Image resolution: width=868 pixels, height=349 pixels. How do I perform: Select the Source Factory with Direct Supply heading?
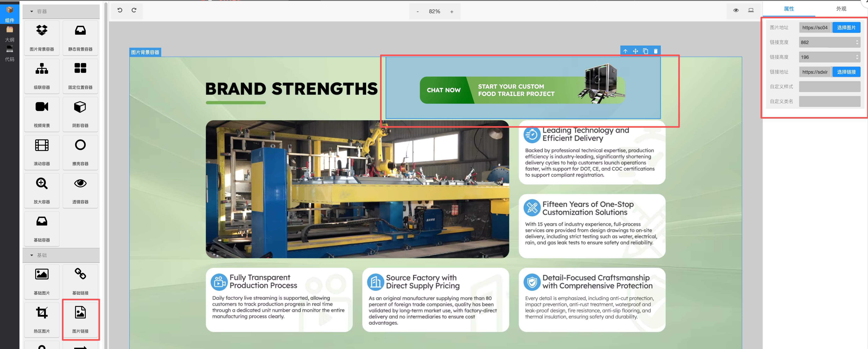[423, 282]
